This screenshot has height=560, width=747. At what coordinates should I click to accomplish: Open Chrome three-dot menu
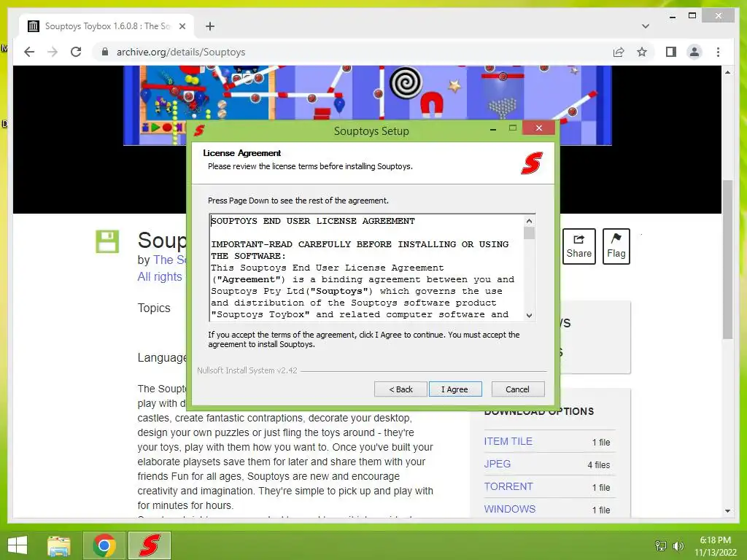click(718, 52)
